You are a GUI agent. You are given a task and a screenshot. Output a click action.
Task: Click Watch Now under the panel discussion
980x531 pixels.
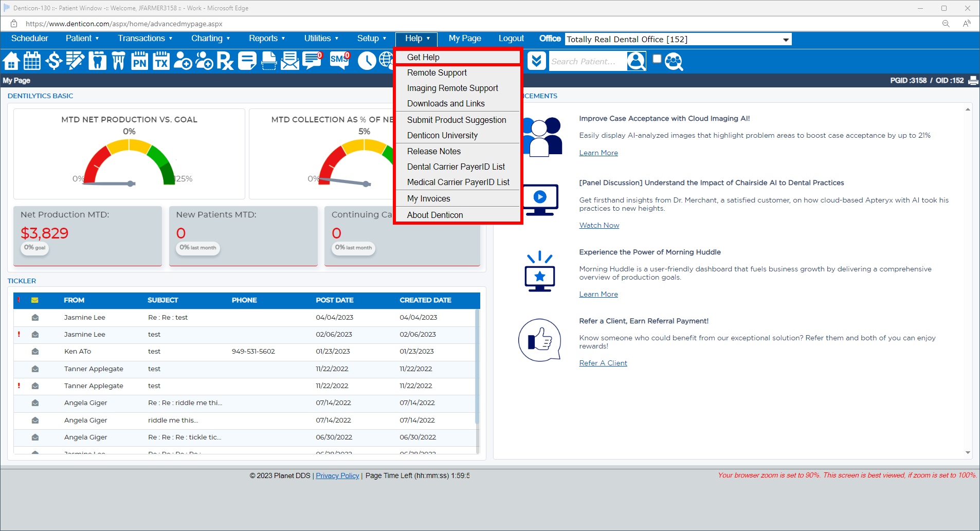pos(598,225)
